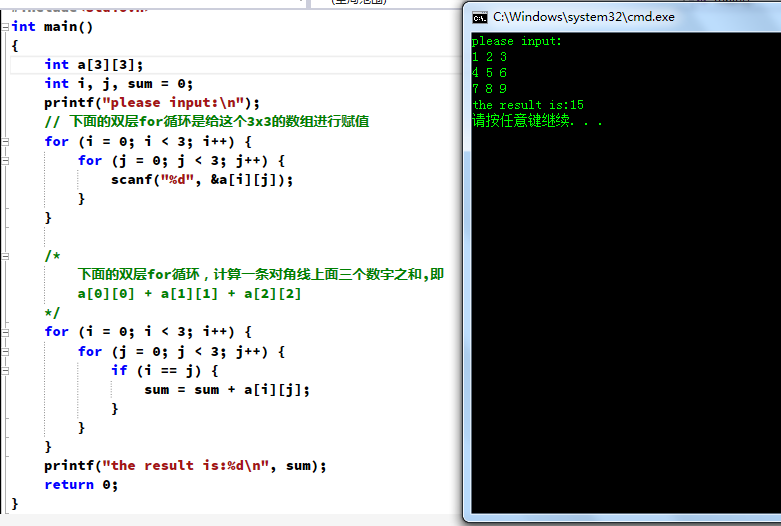781x526 pixels.
Task: Collapse the int main() function block
Action: coord(5,27)
